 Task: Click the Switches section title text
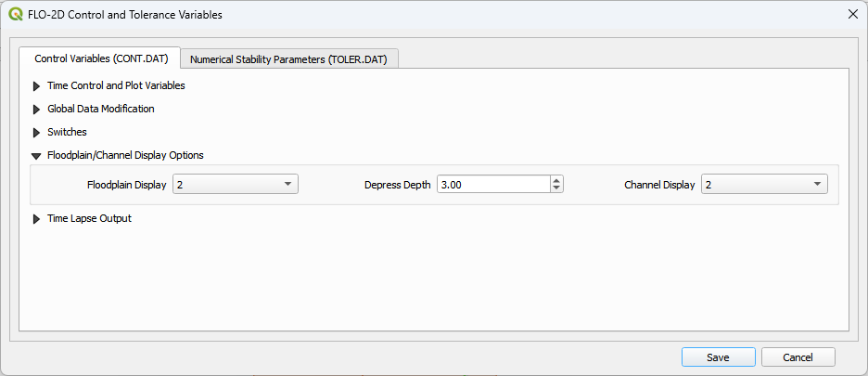(67, 133)
